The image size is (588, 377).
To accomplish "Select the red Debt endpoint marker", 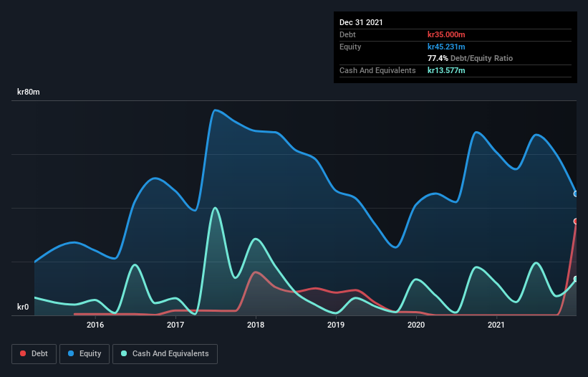I will pyautogui.click(x=576, y=221).
